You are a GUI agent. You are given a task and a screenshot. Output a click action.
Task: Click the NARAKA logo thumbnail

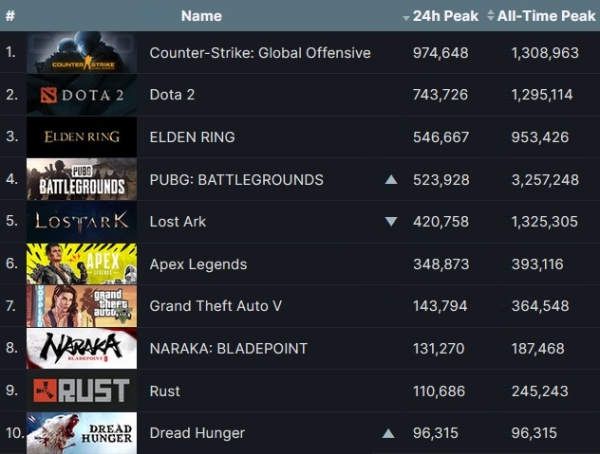(82, 348)
